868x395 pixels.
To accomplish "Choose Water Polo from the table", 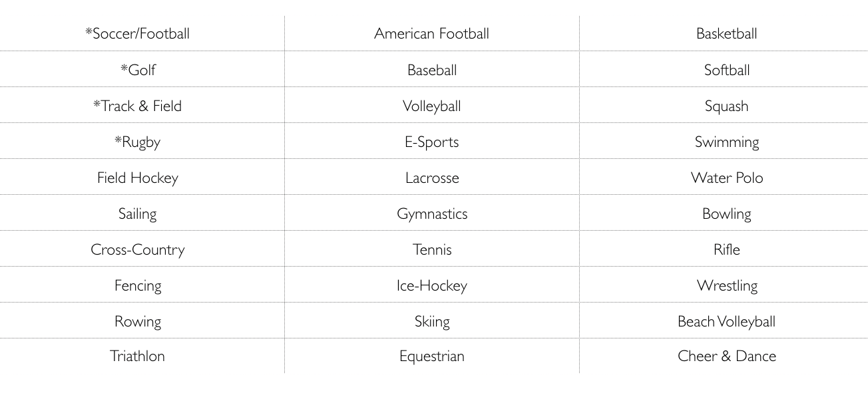I will point(726,178).
